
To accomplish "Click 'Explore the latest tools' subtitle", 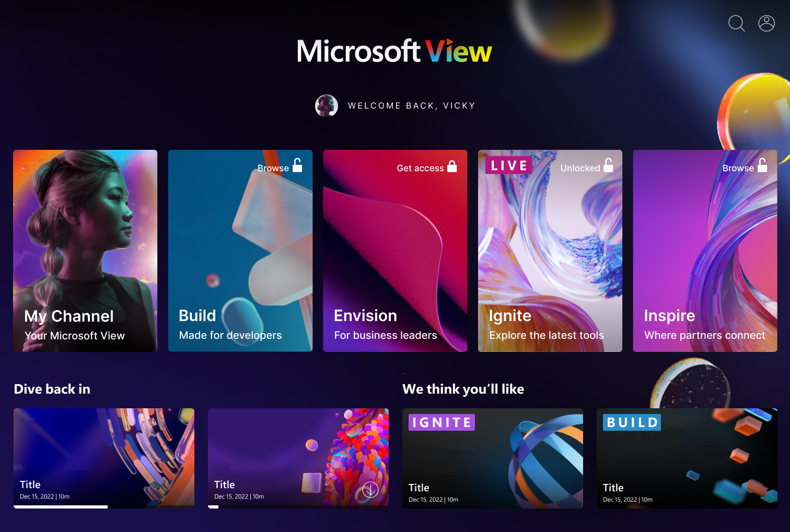I will 547,335.
